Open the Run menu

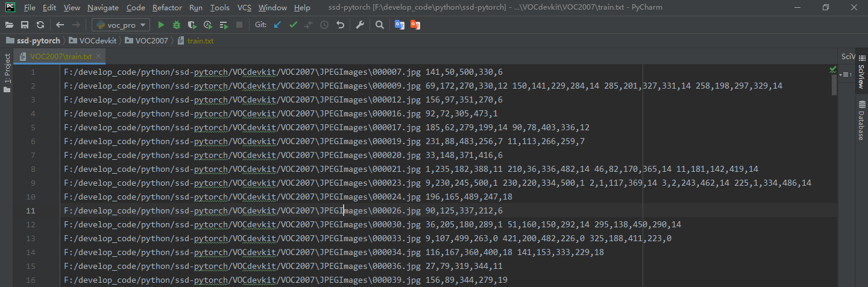195,8
